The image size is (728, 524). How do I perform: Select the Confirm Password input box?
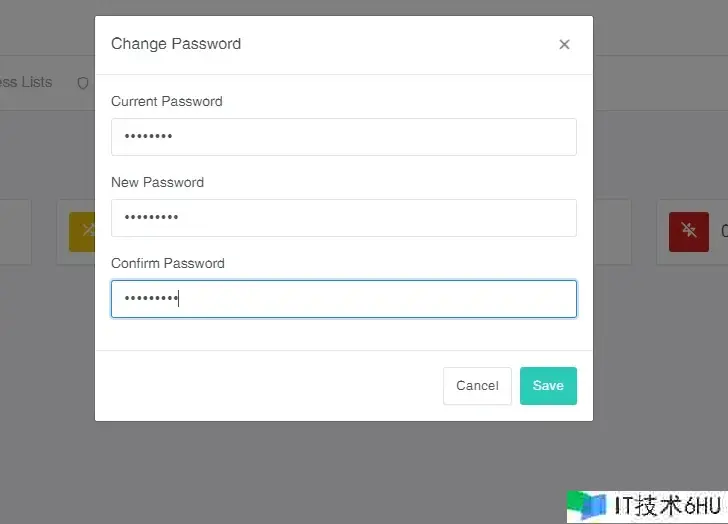point(343,299)
